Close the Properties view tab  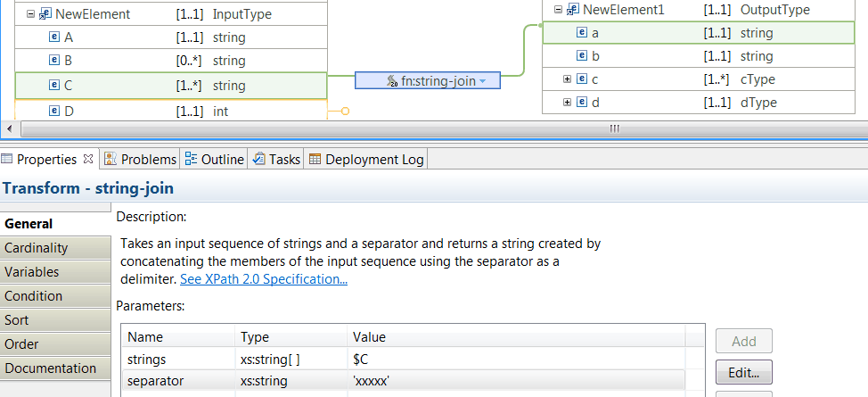(87, 160)
